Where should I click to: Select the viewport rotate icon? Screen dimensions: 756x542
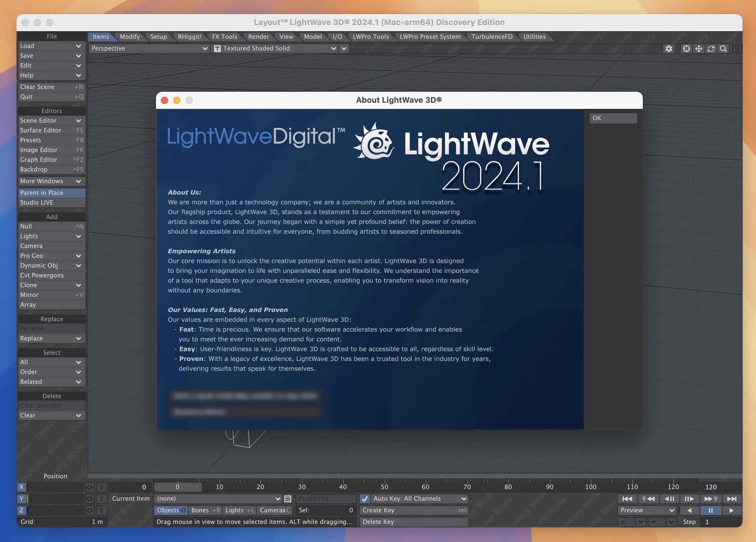coord(711,49)
